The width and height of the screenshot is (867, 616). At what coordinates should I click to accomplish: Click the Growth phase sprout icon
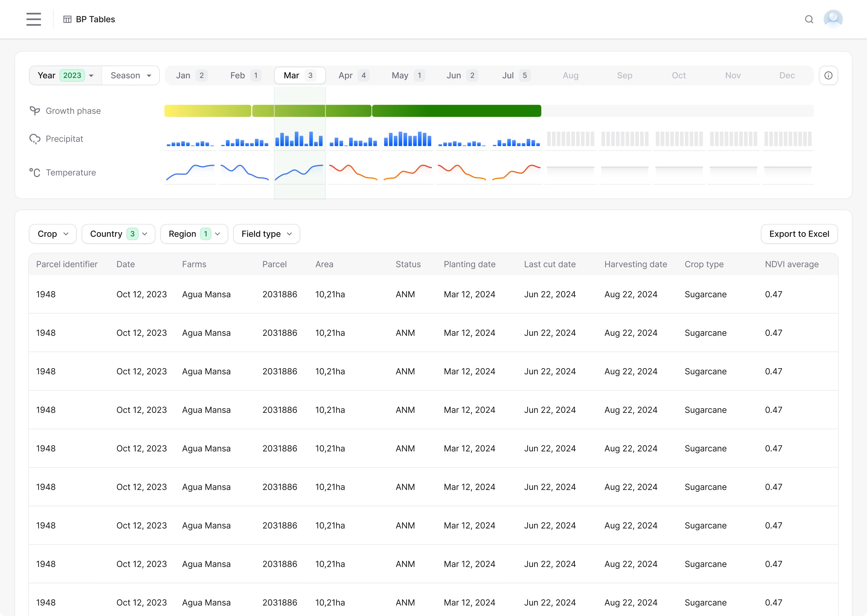click(35, 111)
